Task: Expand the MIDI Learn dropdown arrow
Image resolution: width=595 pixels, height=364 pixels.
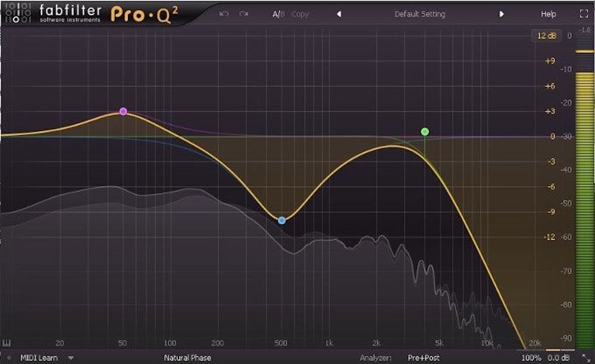Action: click(71, 358)
